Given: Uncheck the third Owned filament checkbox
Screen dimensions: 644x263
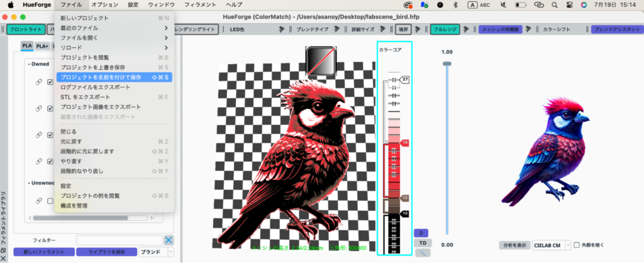Looking at the screenshot, I should (50, 135).
